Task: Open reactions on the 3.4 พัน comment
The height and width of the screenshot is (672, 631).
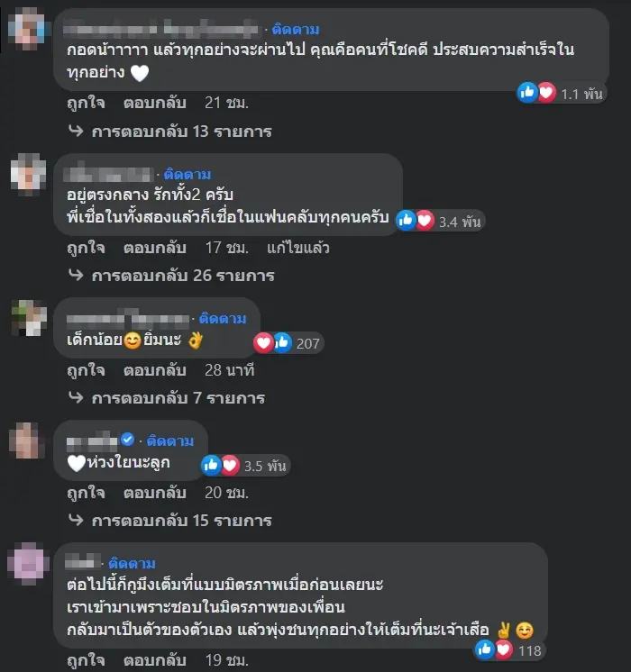Action: pyautogui.click(x=440, y=221)
